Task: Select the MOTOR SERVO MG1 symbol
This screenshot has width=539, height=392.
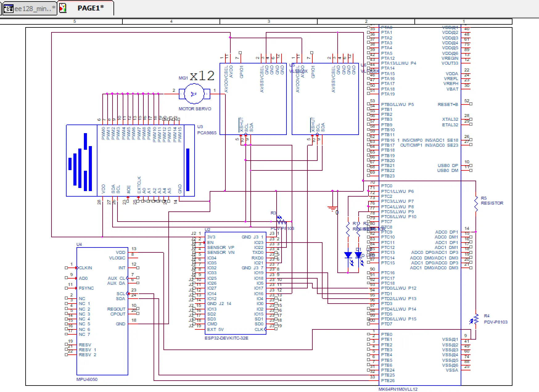Action: [x=194, y=94]
